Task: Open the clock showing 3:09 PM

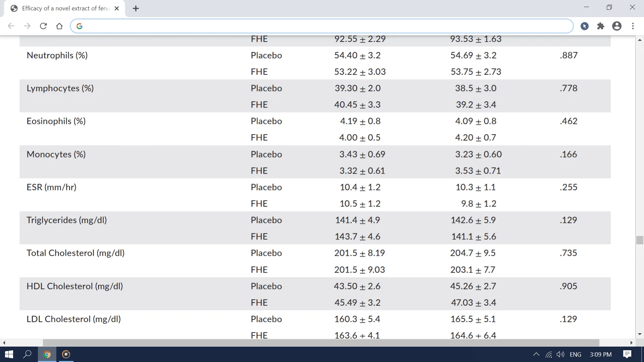Action: tap(600, 354)
